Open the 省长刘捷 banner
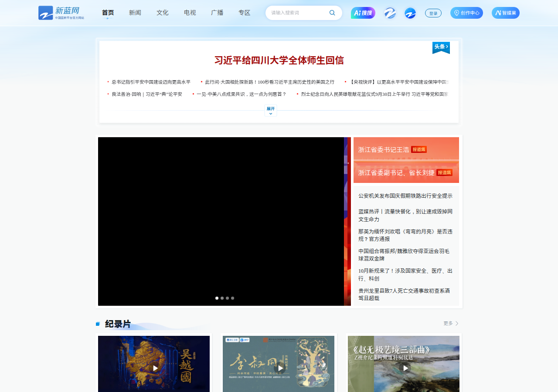Screen dimensions: 558x392 406,172
